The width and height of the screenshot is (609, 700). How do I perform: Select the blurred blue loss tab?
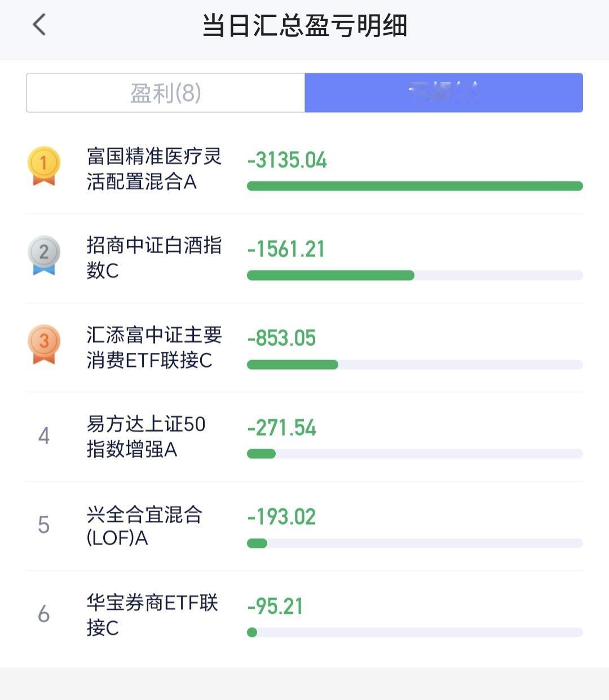pos(444,92)
